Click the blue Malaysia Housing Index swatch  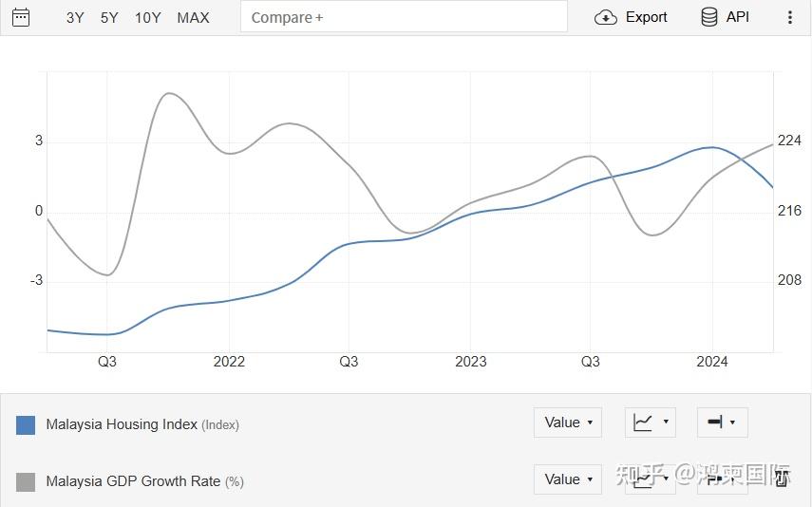(x=26, y=424)
